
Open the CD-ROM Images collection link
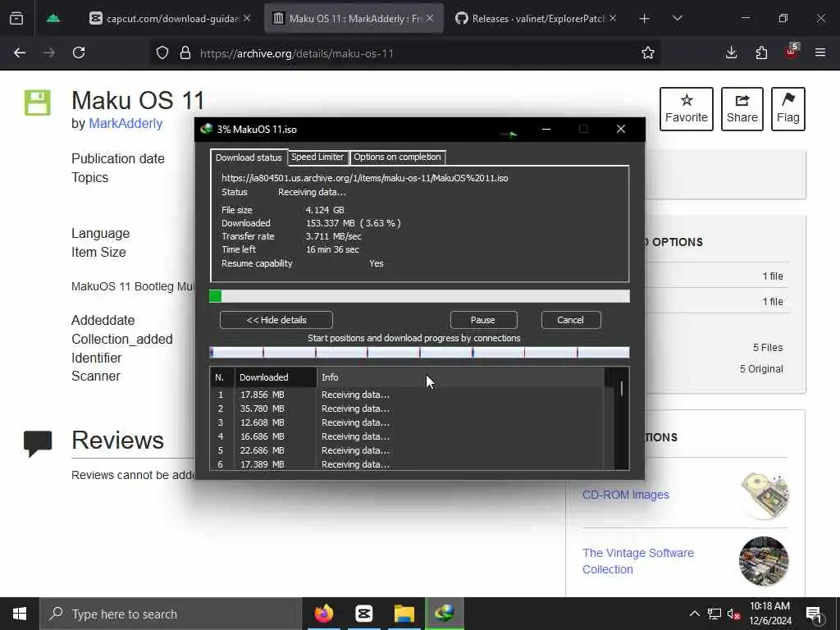coord(626,495)
